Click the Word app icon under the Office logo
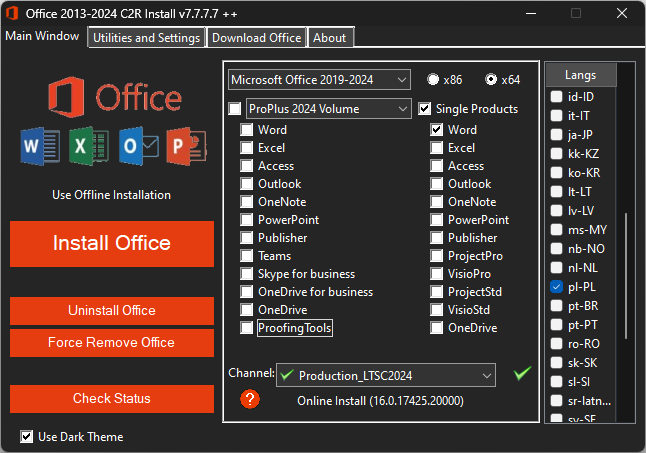 40,146
